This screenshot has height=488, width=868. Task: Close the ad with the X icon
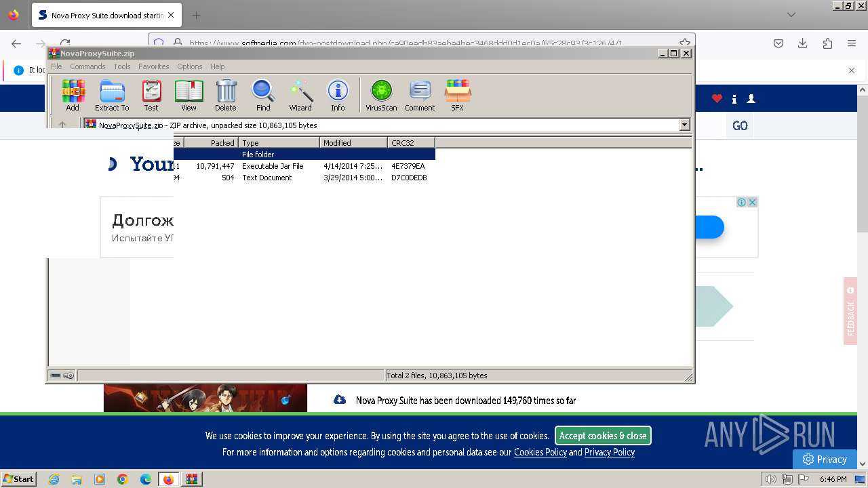click(x=752, y=202)
